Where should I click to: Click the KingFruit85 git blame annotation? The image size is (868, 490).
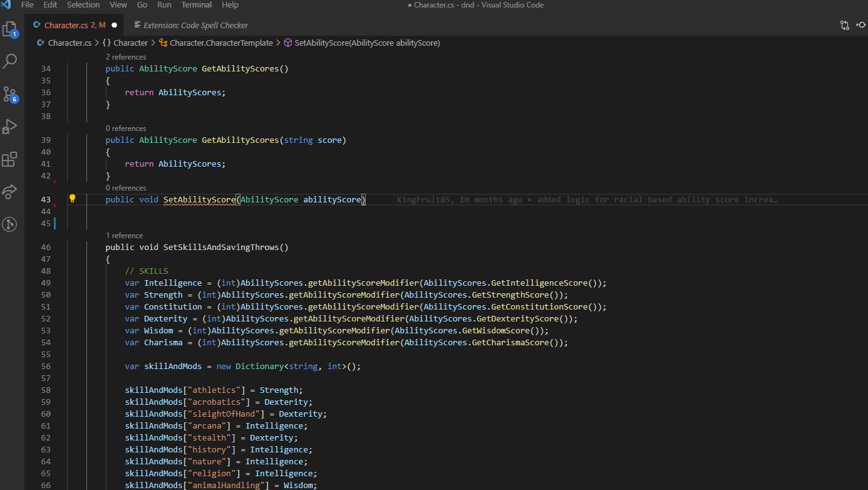click(x=587, y=199)
